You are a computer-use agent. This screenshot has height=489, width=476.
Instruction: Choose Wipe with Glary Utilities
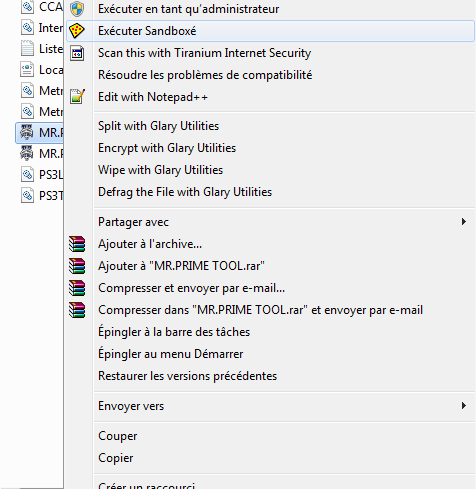click(x=160, y=170)
